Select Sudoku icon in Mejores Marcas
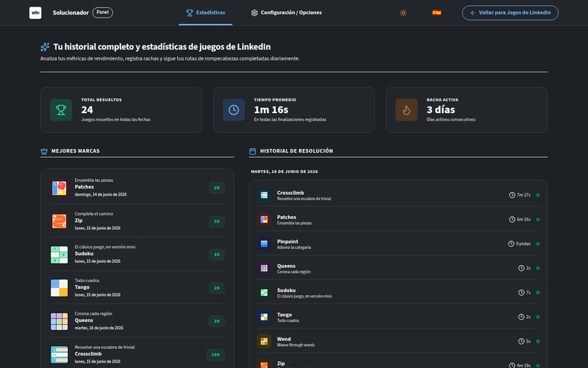 pos(59,255)
